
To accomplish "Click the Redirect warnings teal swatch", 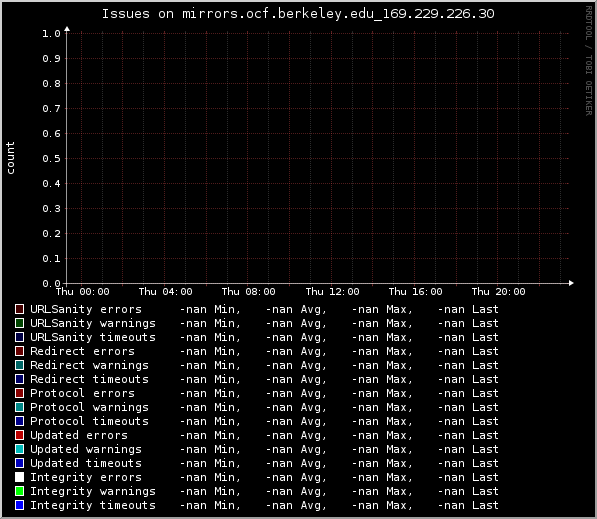I will click(19, 365).
